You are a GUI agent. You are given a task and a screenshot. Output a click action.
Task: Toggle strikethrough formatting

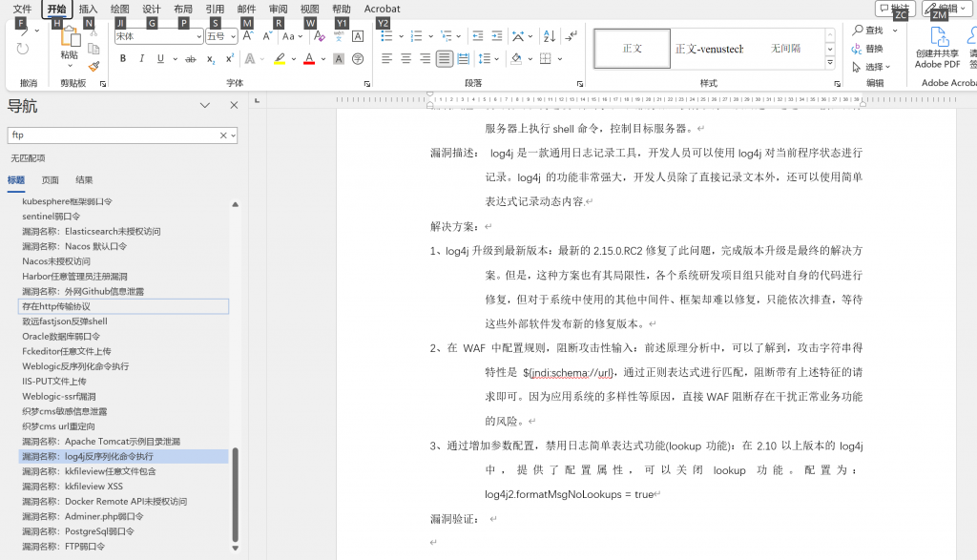pyautogui.click(x=191, y=59)
